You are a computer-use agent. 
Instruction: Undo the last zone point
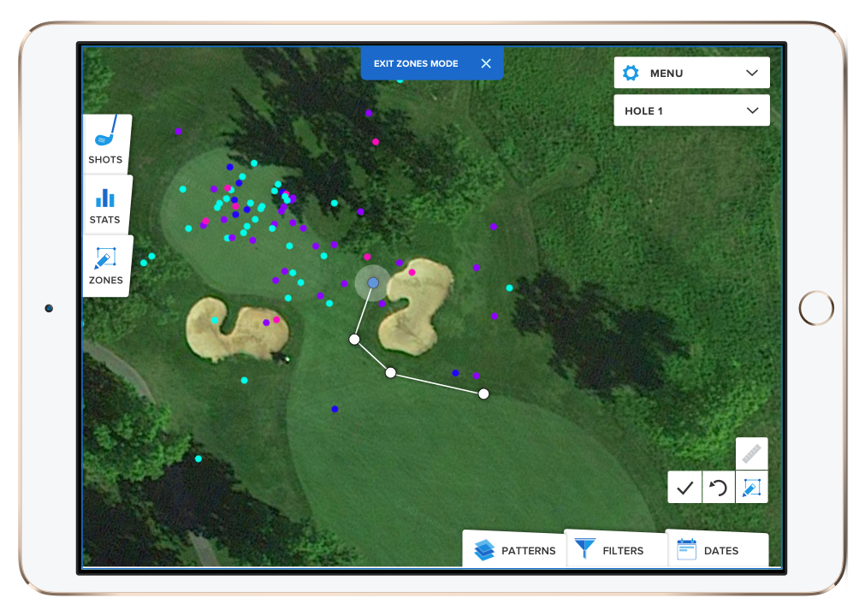pyautogui.click(x=719, y=488)
